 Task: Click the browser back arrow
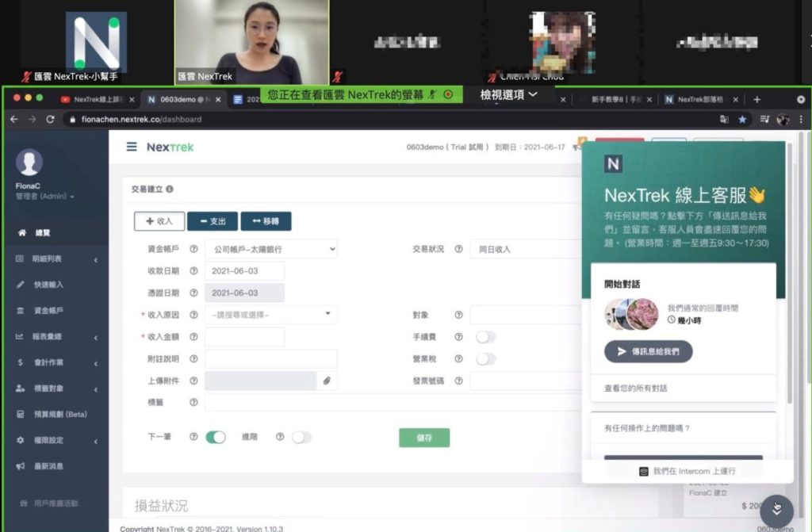click(14, 119)
